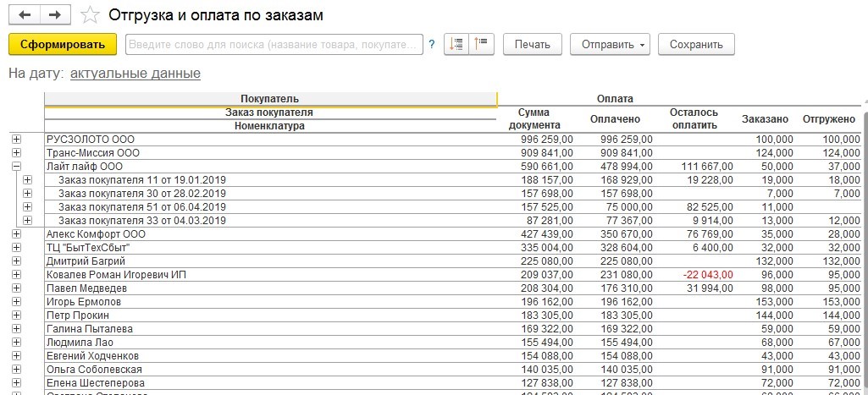Collapse the Лайт лайф ООО group
The height and width of the screenshot is (395, 868).
[16, 167]
